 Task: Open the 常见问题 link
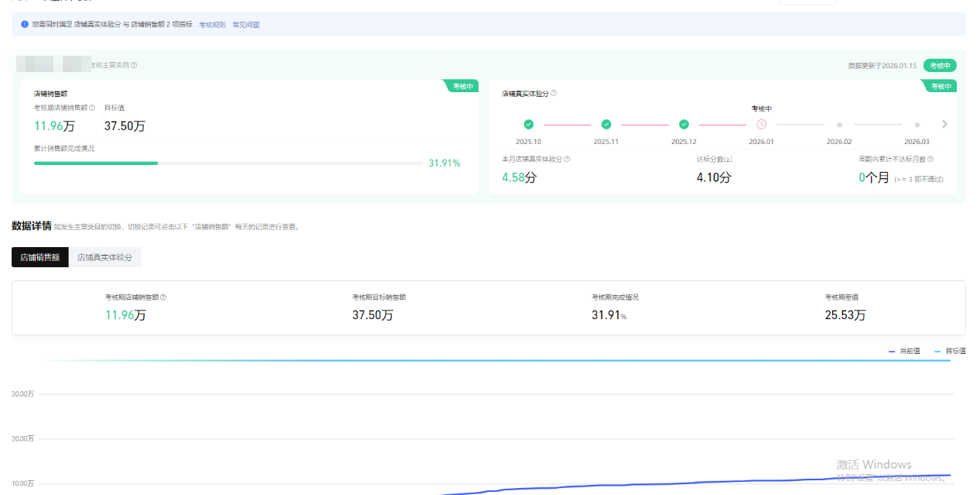tap(246, 25)
